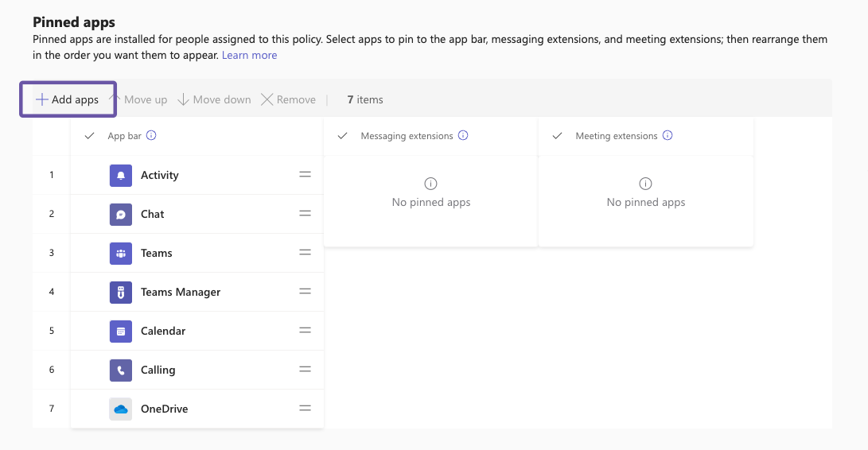Viewport: 868px width, 450px height.
Task: Click the info icon above Meeting 'No pinned apps'
Action: coord(645,184)
